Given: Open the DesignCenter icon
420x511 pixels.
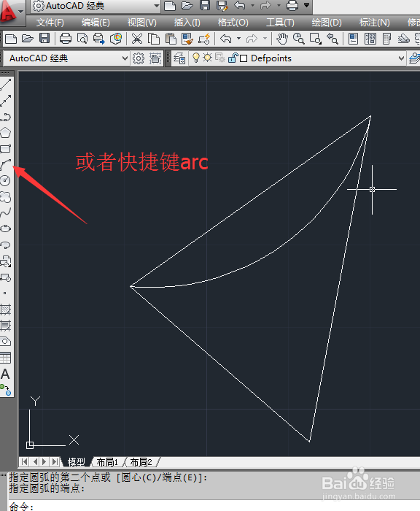Looking at the screenshot, I should point(370,39).
